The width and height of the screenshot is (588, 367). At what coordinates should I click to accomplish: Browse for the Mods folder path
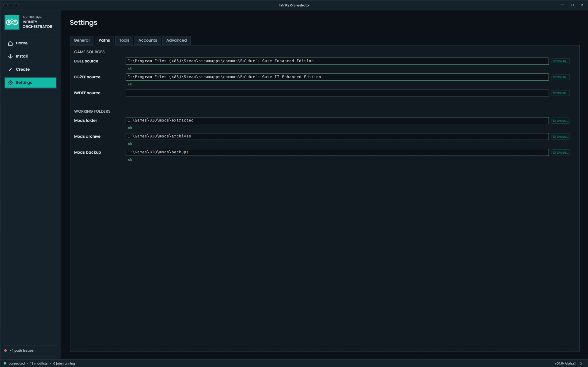coord(560,121)
